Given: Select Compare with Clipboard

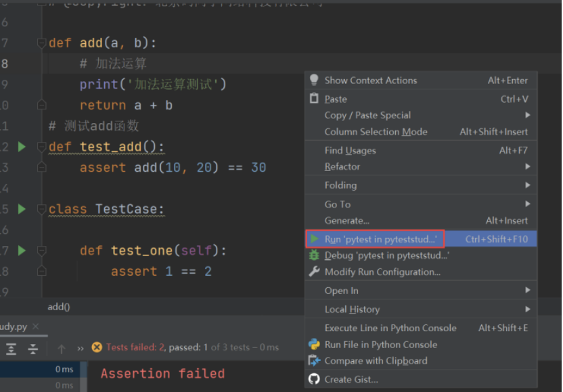Looking at the screenshot, I should (421, 360).
